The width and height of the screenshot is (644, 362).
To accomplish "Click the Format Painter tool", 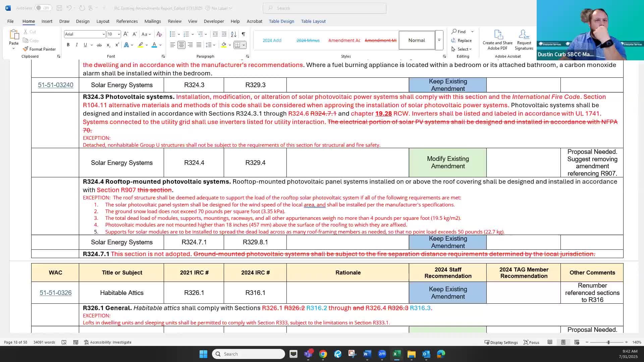I will click(x=39, y=49).
